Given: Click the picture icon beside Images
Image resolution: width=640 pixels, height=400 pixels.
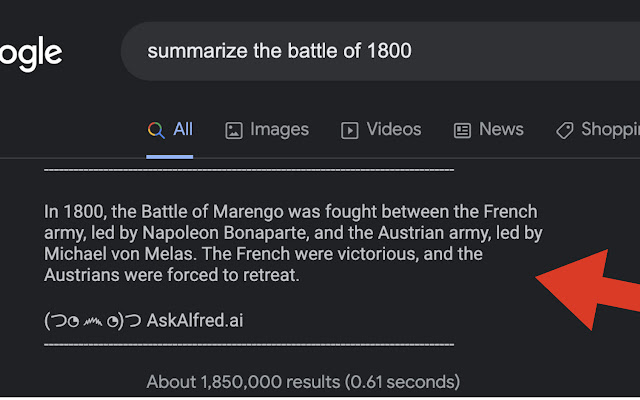Looking at the screenshot, I should pyautogui.click(x=234, y=130).
